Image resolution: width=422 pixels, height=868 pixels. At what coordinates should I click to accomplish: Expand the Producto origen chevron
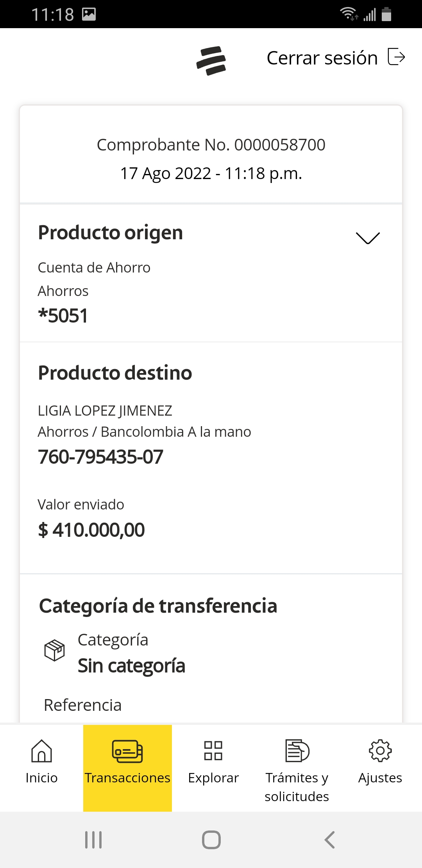coord(368,238)
